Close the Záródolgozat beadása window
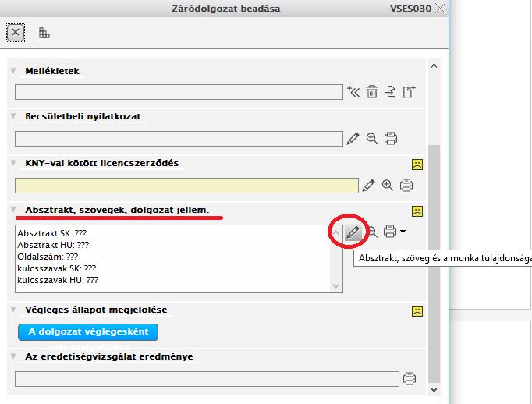The image size is (532, 404). coord(441,8)
